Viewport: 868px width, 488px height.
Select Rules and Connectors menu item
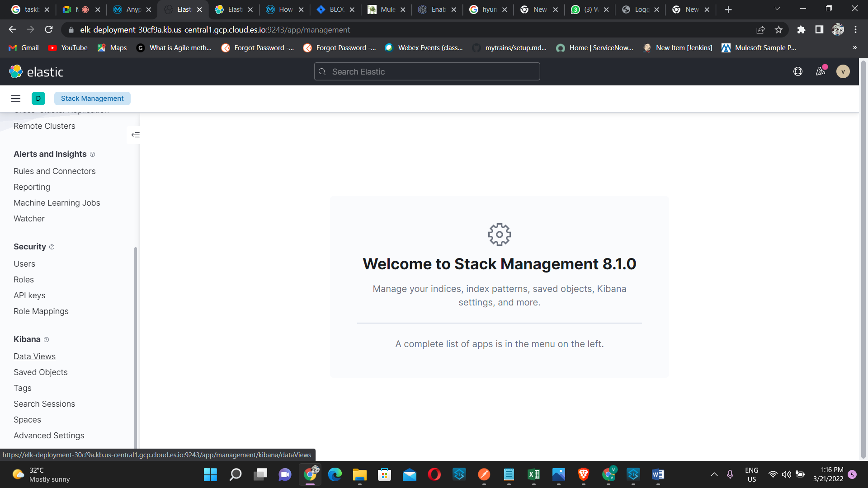54,171
